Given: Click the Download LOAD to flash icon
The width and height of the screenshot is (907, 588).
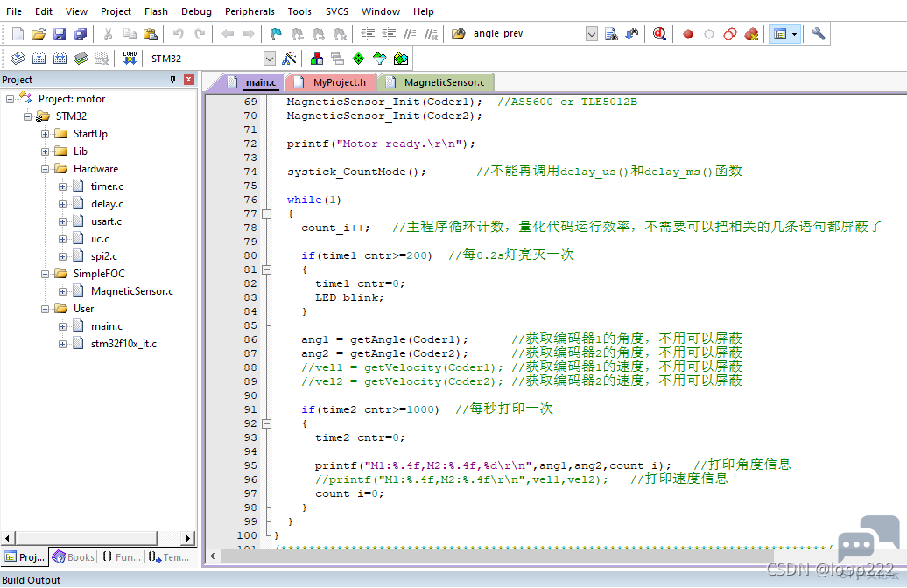Looking at the screenshot, I should point(130,59).
